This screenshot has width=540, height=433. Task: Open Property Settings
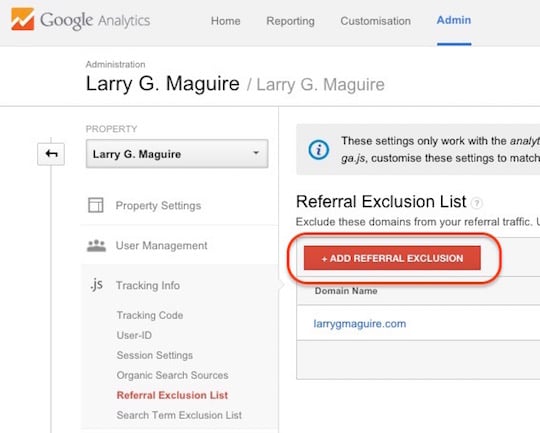click(x=158, y=206)
